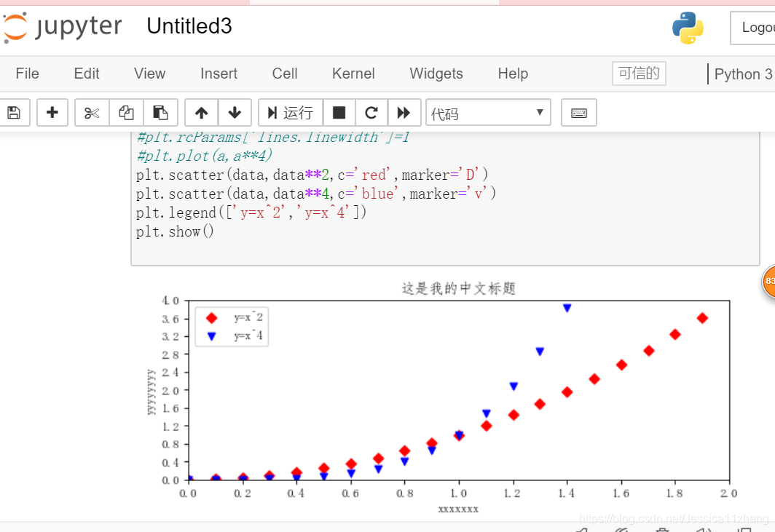Click the plt.show() code line
Viewport: 775px width, 532px height.
[175, 231]
